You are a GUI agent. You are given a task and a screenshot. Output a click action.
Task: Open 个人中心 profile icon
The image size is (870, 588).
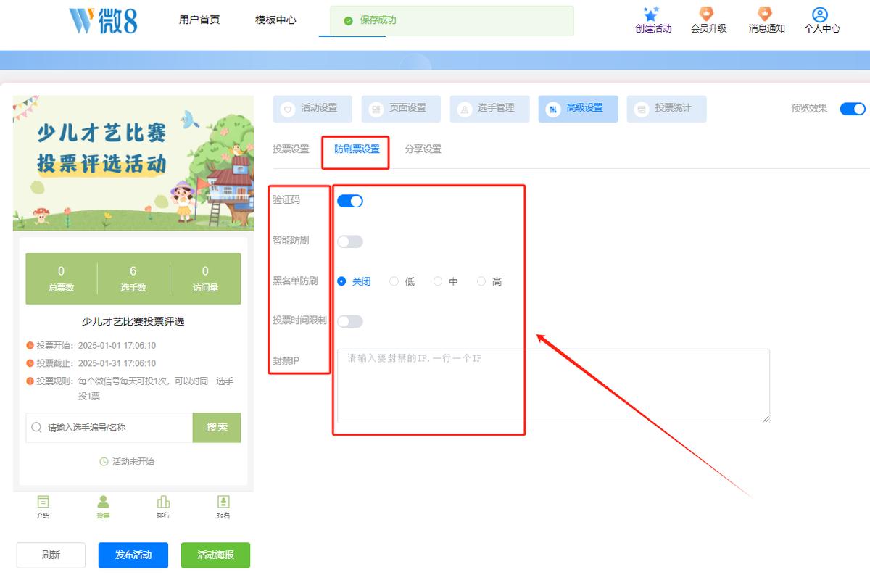point(820,15)
